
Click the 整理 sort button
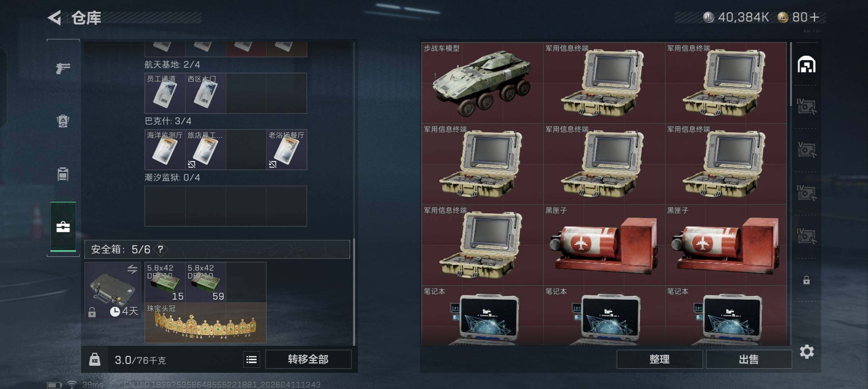coord(659,359)
